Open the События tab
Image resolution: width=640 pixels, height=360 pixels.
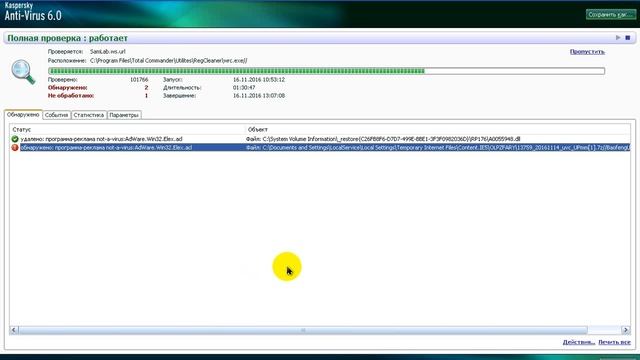pos(56,115)
